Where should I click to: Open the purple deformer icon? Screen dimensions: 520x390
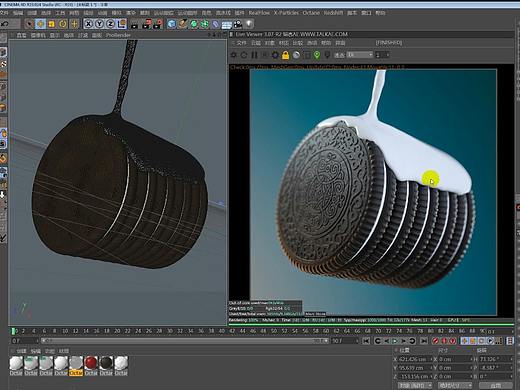click(216, 24)
